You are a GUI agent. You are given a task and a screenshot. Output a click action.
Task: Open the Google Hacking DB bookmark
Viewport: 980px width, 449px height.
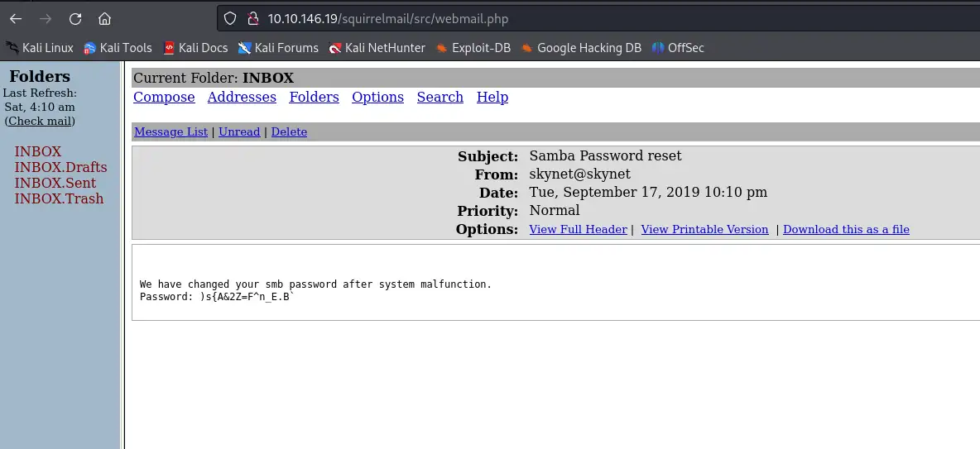click(581, 48)
